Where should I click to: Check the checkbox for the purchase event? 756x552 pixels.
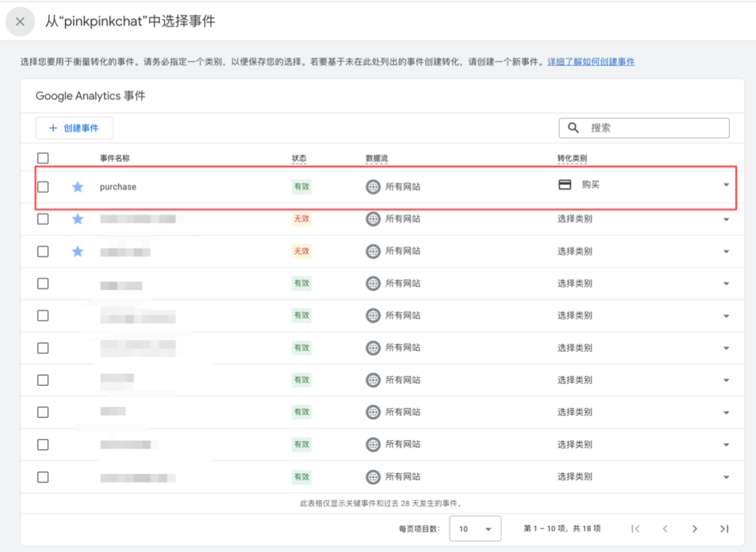point(43,187)
